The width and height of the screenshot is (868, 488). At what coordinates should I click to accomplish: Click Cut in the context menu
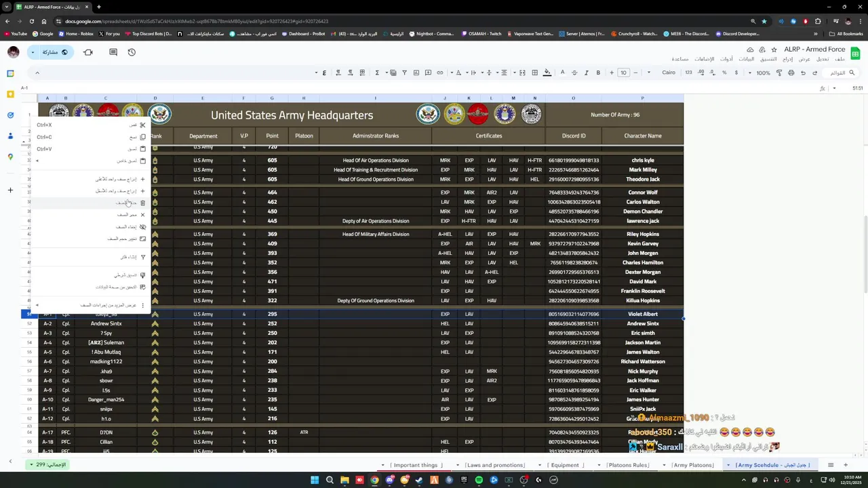click(x=92, y=125)
